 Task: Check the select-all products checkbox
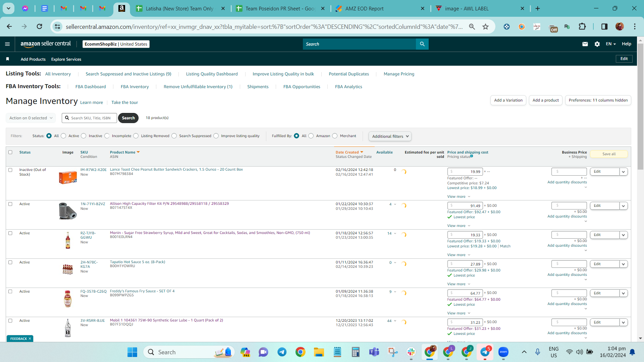click(x=10, y=152)
